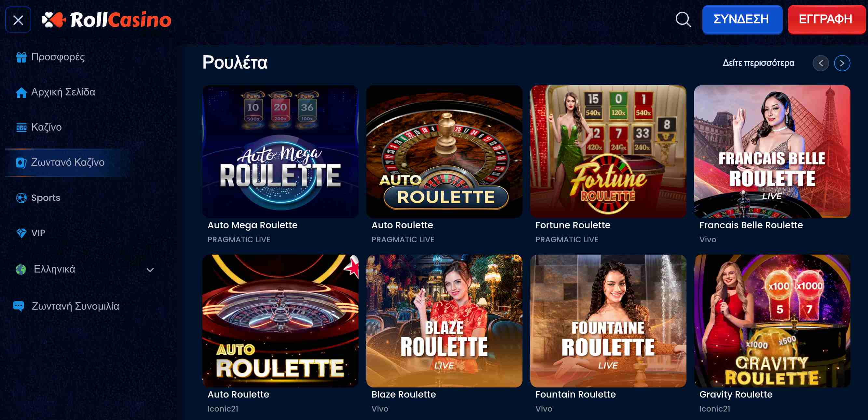Go to previous roulette games arrow
Image resolution: width=868 pixels, height=420 pixels.
(821, 63)
